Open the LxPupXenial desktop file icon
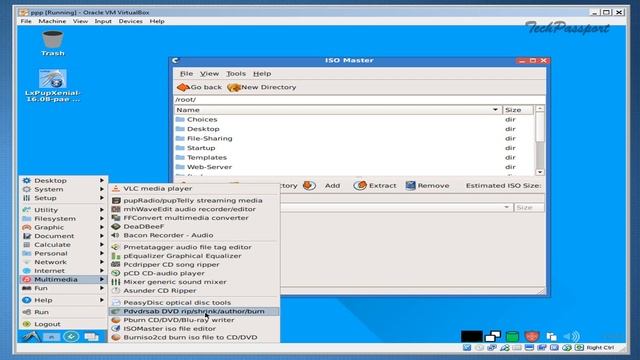 click(53, 85)
